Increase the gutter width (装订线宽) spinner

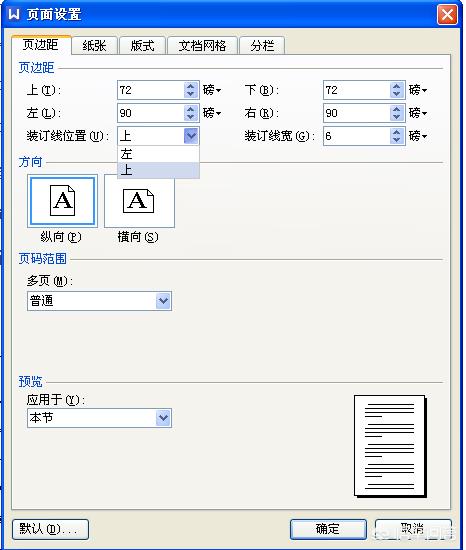click(396, 132)
